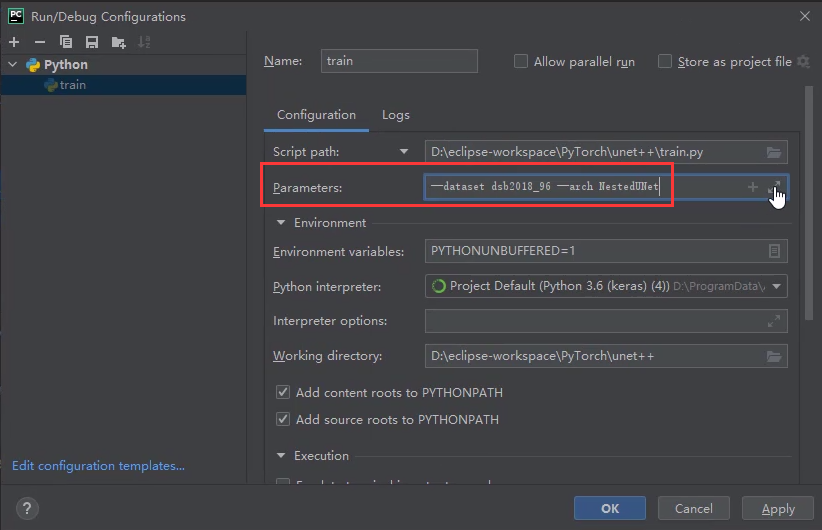Create a new configuration folder

coord(118,42)
